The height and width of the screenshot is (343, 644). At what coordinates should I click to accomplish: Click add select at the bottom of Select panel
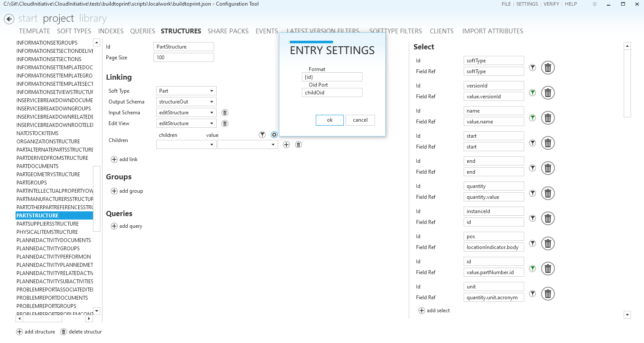[x=434, y=311]
